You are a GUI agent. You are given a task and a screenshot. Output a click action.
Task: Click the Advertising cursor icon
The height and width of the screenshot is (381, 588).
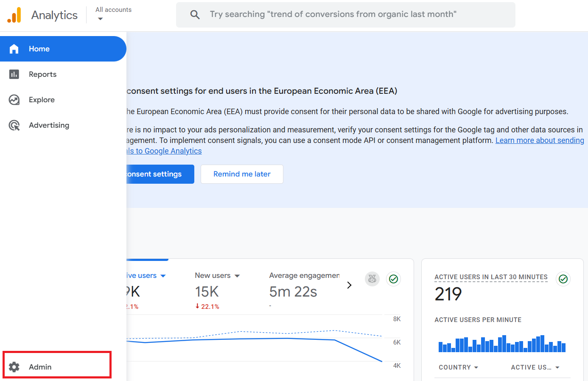[x=14, y=125]
